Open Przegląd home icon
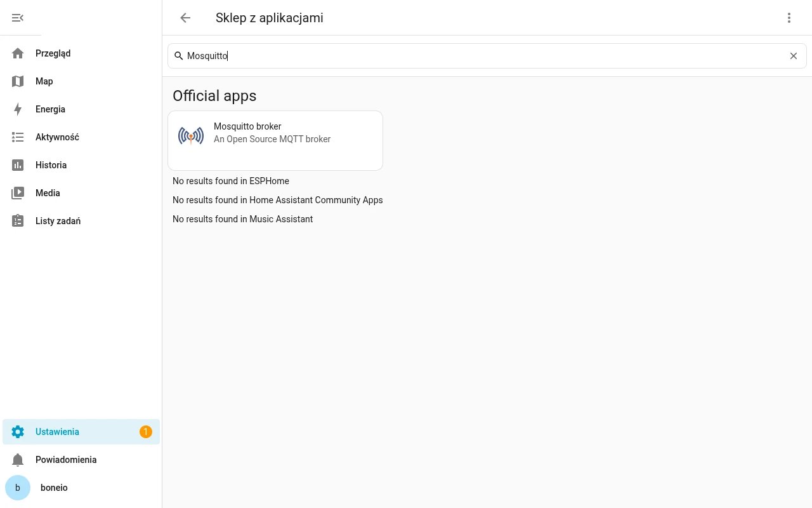812x508 pixels. [x=18, y=53]
